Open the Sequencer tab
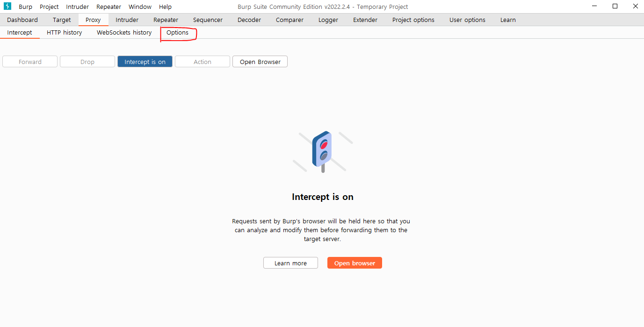 tap(208, 20)
